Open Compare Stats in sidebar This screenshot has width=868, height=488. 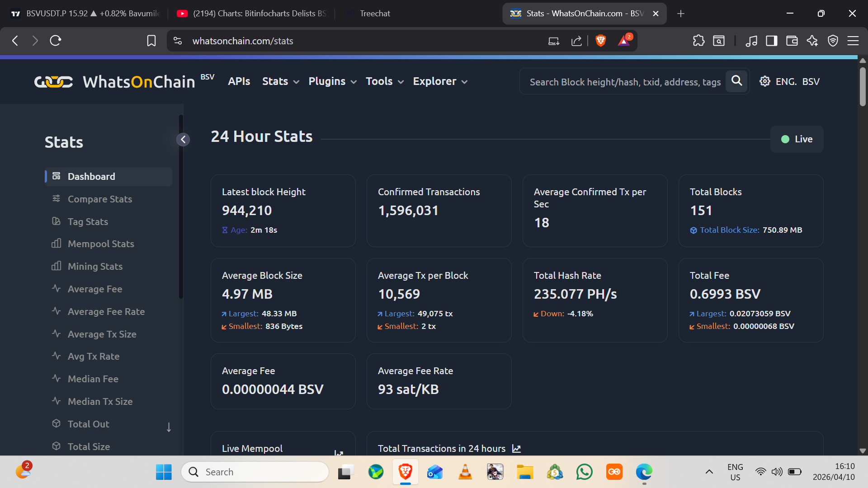100,199
